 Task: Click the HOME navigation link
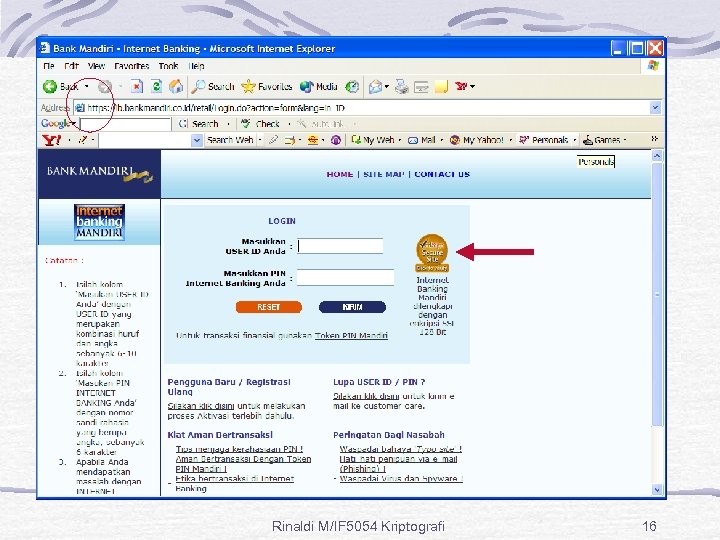tap(340, 174)
